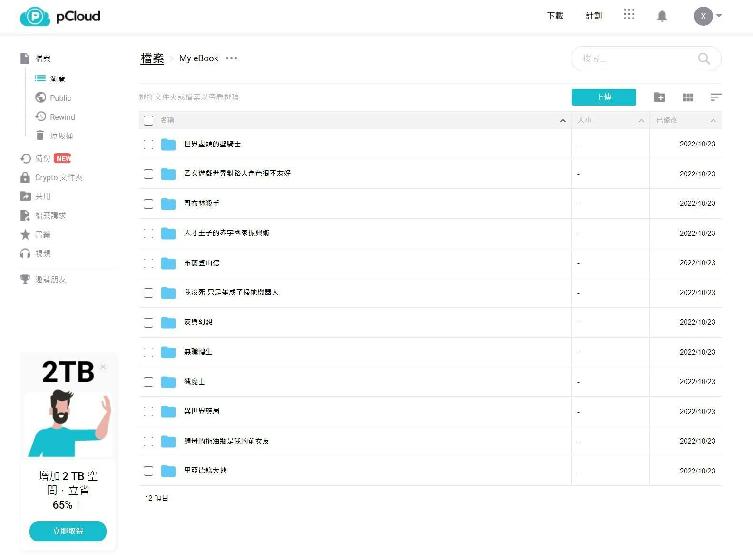Open the sort options icon
This screenshot has width=753, height=560.
click(716, 97)
